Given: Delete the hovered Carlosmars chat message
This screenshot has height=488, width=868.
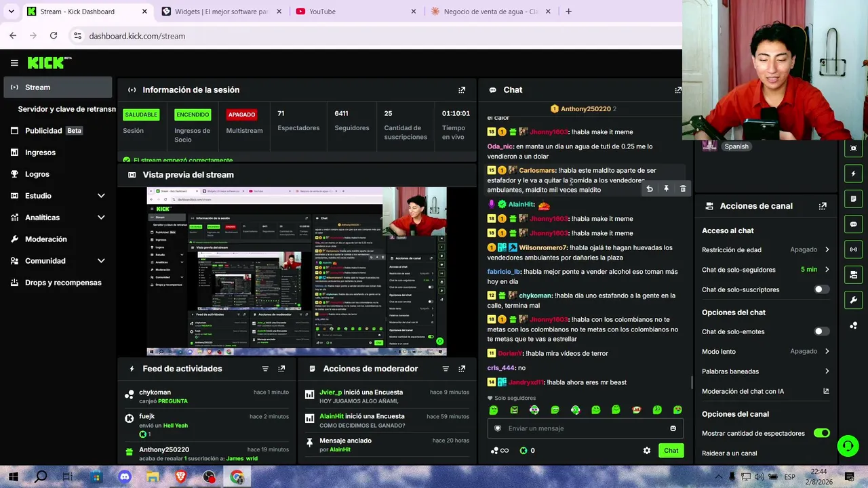Looking at the screenshot, I should [x=683, y=189].
